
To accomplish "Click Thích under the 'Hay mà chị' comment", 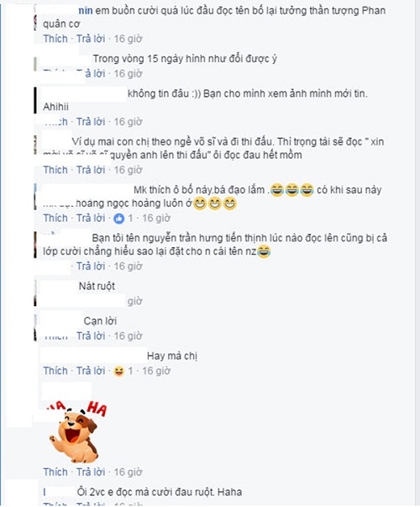I will pyautogui.click(x=55, y=371).
